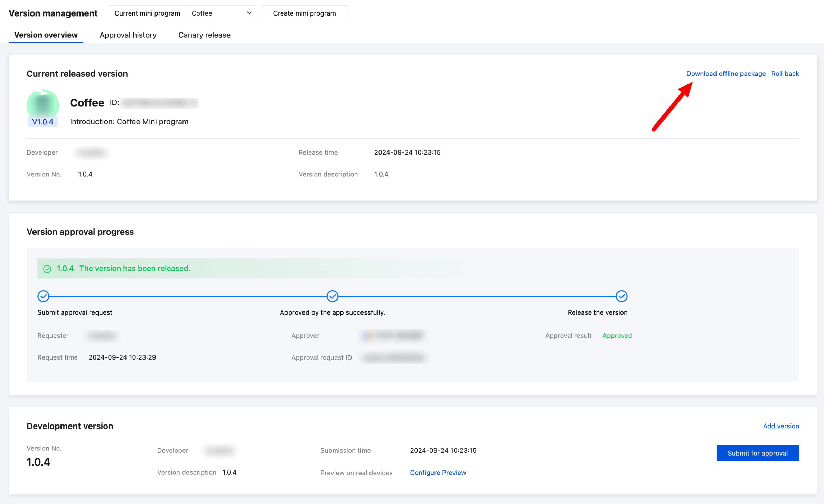The height and width of the screenshot is (504, 824).
Task: Open the Configure Preview link
Action: [x=438, y=472]
